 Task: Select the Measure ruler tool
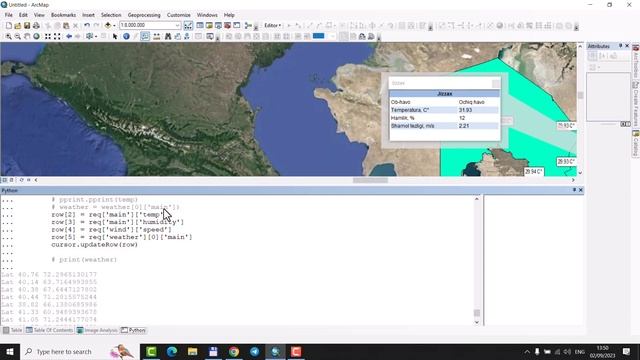pos(157,37)
